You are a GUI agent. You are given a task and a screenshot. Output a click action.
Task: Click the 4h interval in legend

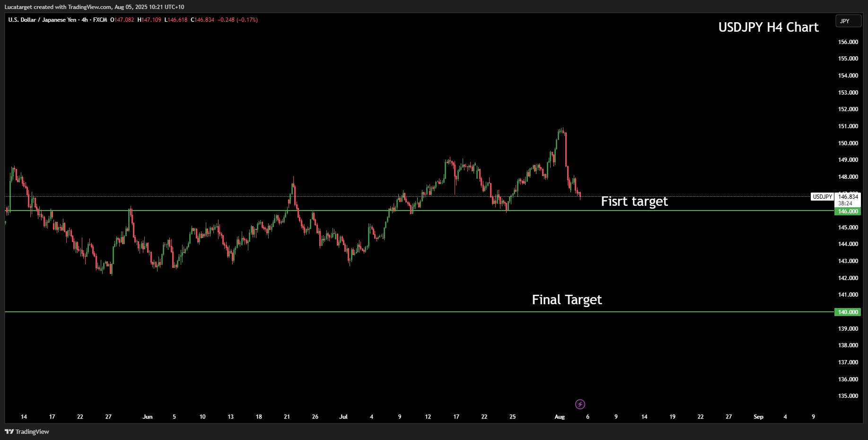[x=85, y=20]
